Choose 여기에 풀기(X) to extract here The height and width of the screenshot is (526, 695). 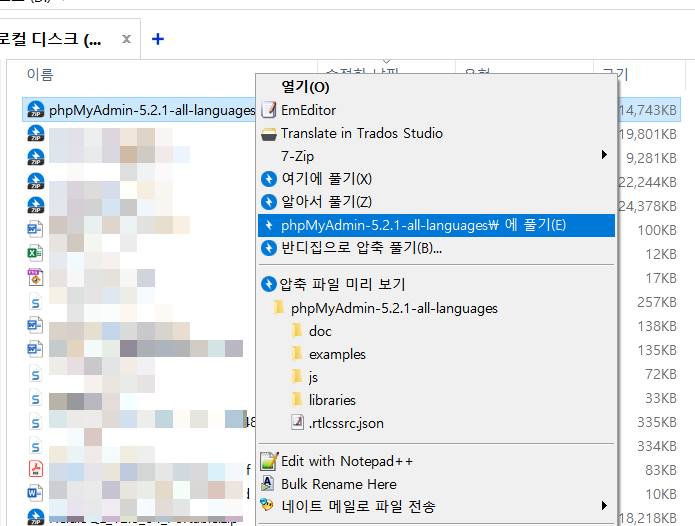click(436, 179)
